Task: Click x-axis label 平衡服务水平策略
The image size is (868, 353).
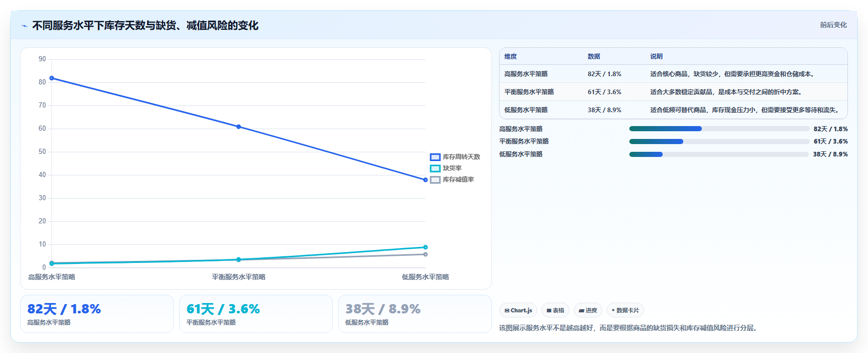Action: coord(239,277)
